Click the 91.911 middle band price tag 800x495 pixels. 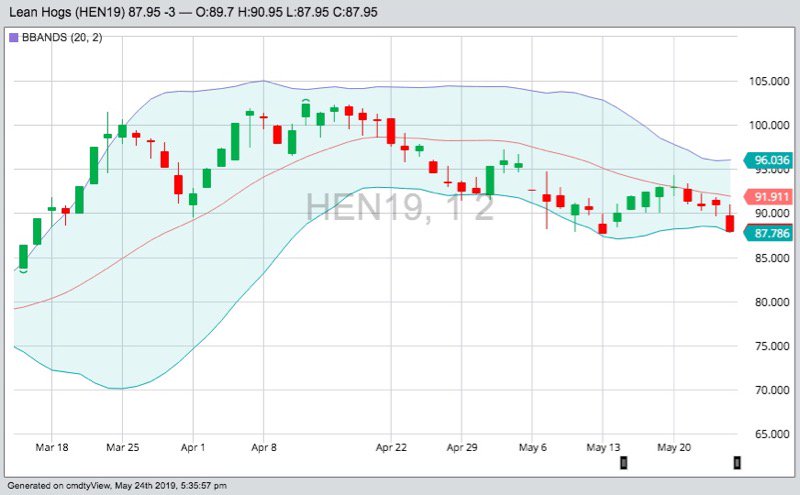point(772,197)
